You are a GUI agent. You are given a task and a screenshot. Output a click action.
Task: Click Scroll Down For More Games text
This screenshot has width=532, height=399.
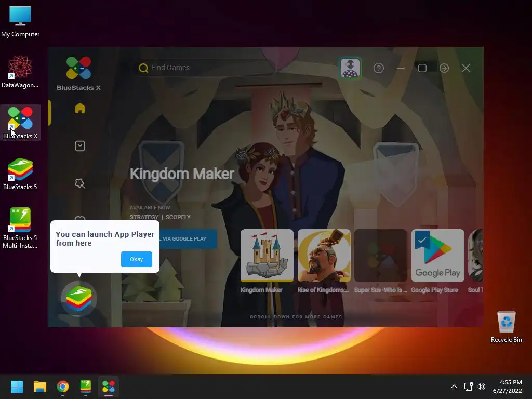pos(296,317)
